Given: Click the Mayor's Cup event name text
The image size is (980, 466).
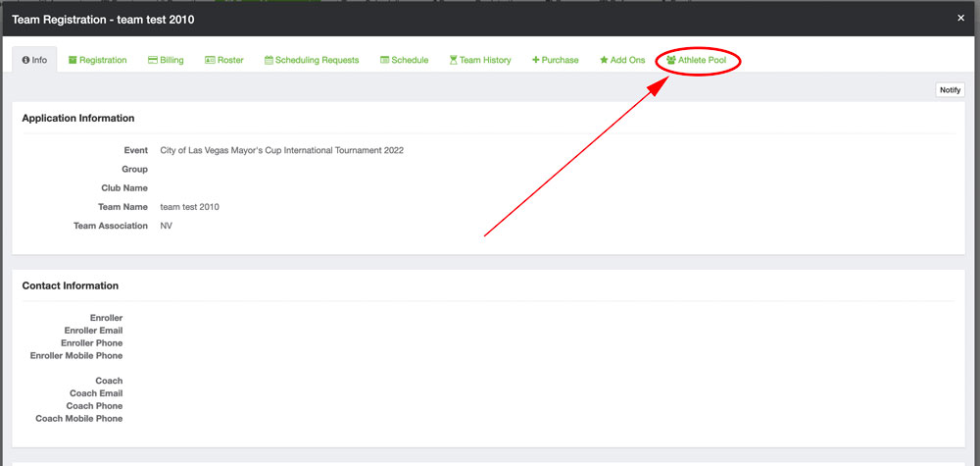Looking at the screenshot, I should [281, 151].
